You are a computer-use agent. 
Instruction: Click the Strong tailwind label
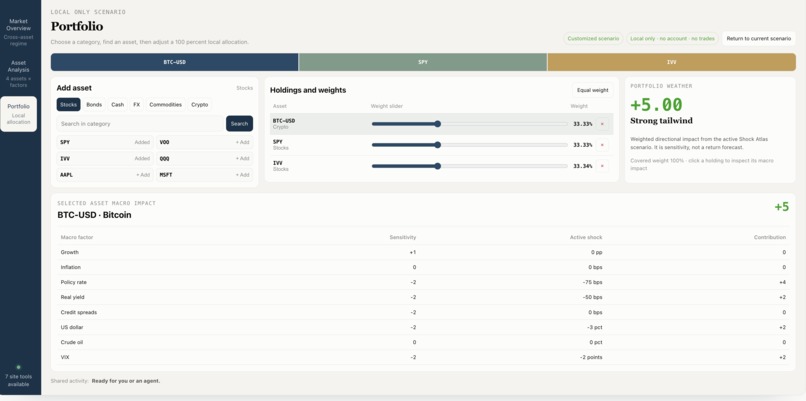[661, 121]
